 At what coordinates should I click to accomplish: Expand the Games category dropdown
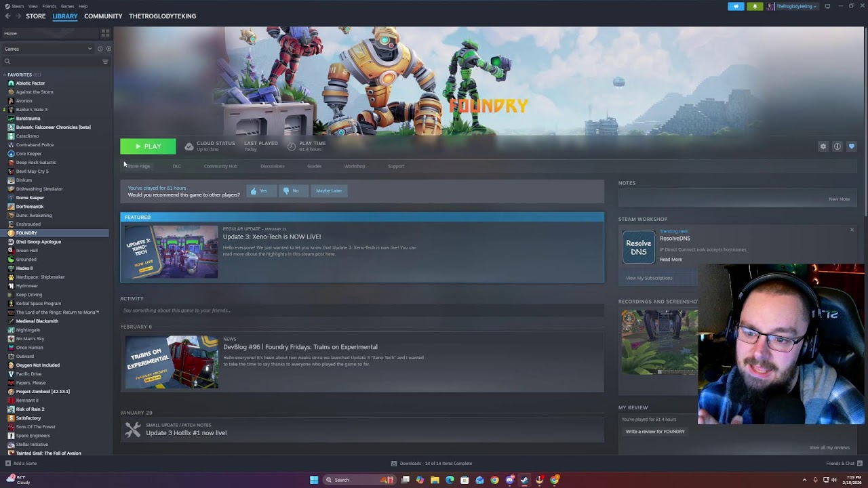[47, 49]
